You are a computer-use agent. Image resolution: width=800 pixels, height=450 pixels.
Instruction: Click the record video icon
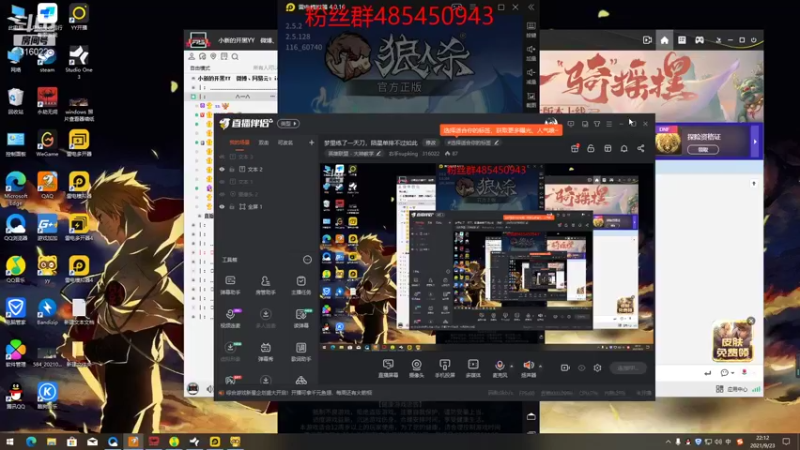coord(565,368)
